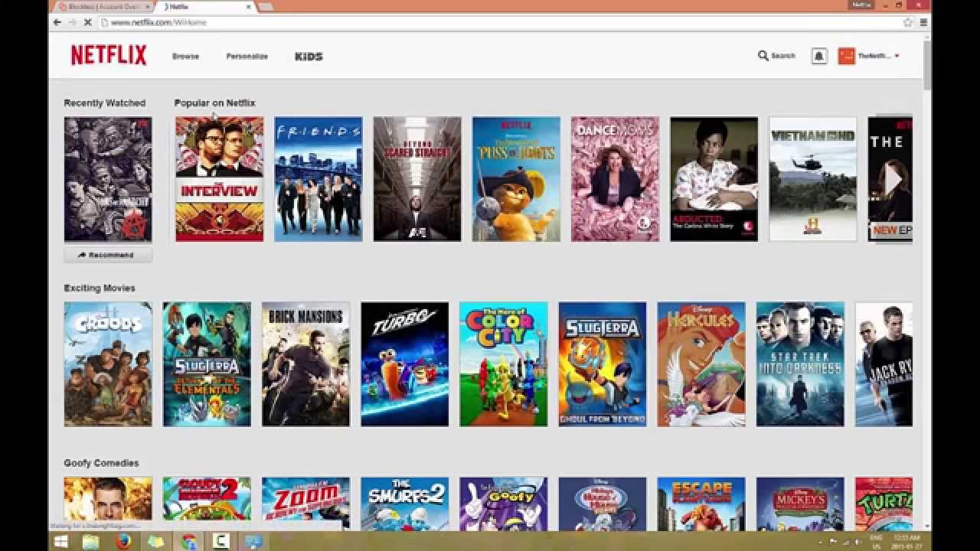
Task: Open the notifications bell
Action: tap(819, 56)
